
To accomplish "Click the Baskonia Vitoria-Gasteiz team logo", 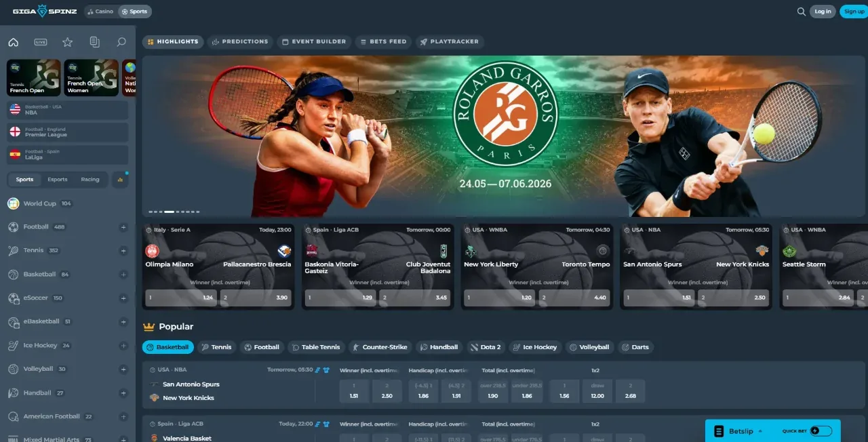I will pos(311,251).
